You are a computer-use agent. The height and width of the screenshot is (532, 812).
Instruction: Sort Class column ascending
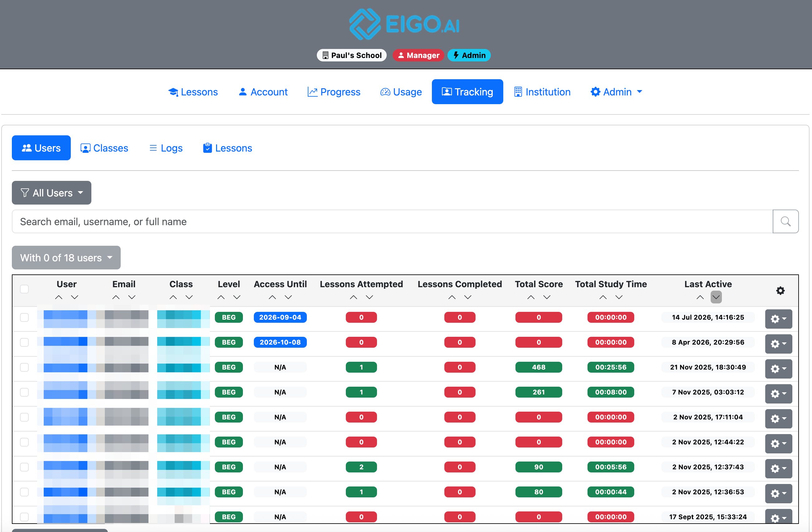click(x=173, y=297)
